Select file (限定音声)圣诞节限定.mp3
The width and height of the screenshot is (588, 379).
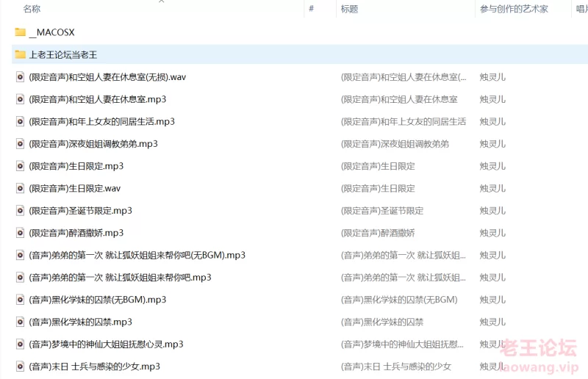pos(80,211)
